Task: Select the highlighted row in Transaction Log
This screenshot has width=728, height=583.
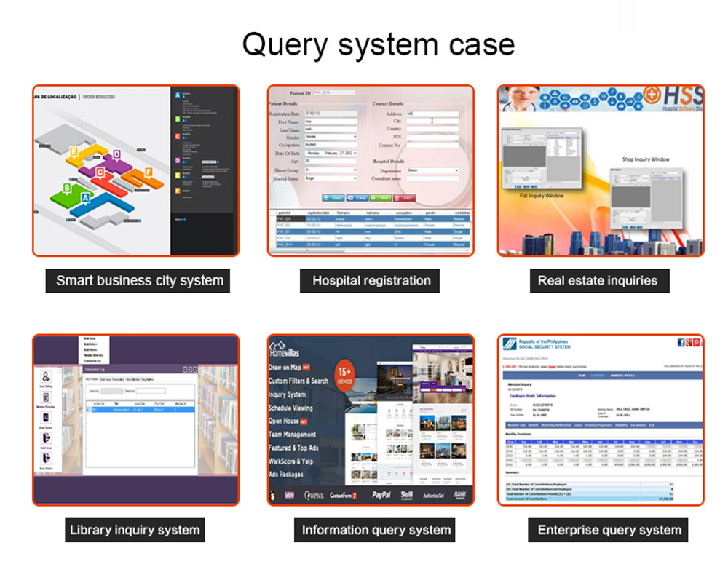Action: (x=140, y=410)
